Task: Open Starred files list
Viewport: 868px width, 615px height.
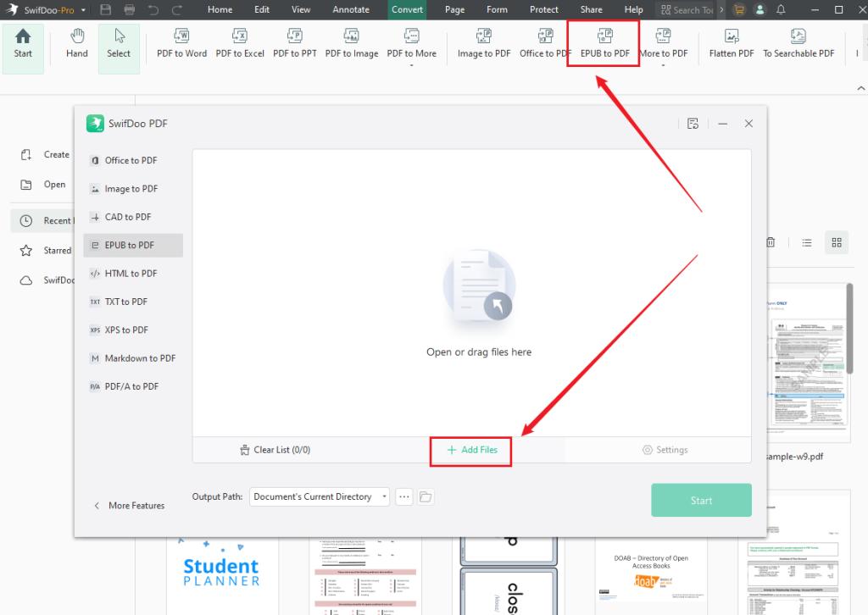Action: [x=46, y=251]
